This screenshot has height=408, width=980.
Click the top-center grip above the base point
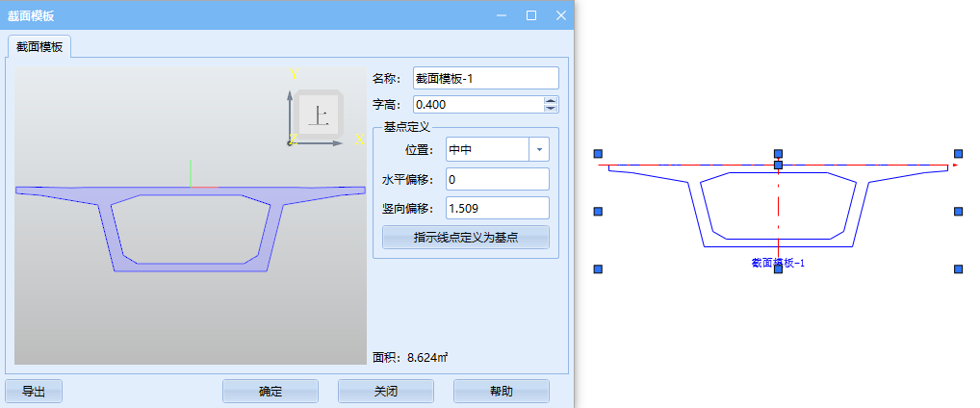778,153
